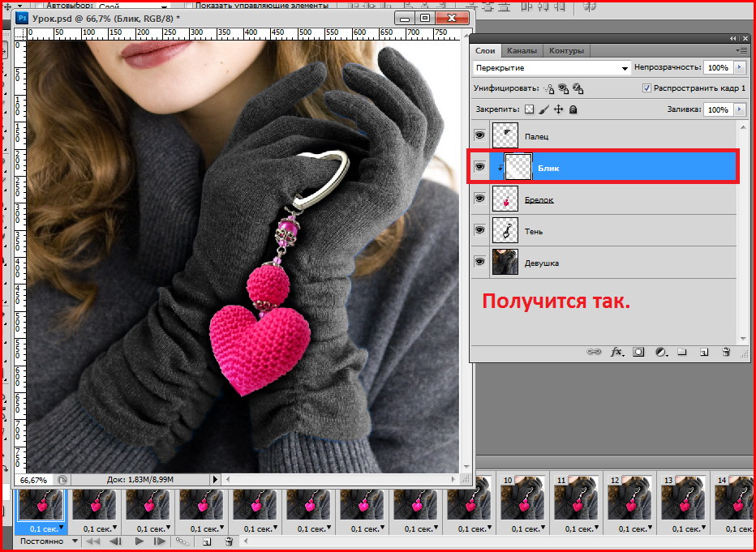The width and height of the screenshot is (756, 552).
Task: Lock transparent pixels of the layer
Action: coord(530,109)
